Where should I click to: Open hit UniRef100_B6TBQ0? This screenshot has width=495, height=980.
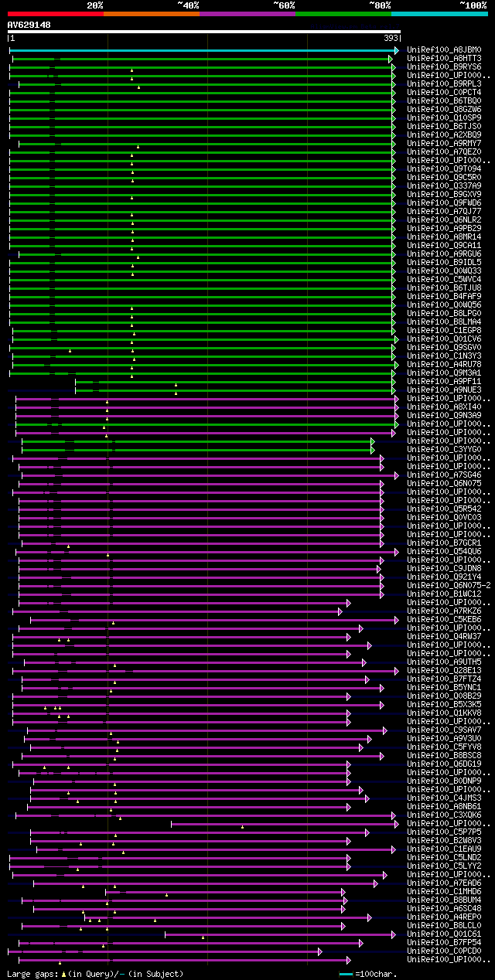(445, 101)
